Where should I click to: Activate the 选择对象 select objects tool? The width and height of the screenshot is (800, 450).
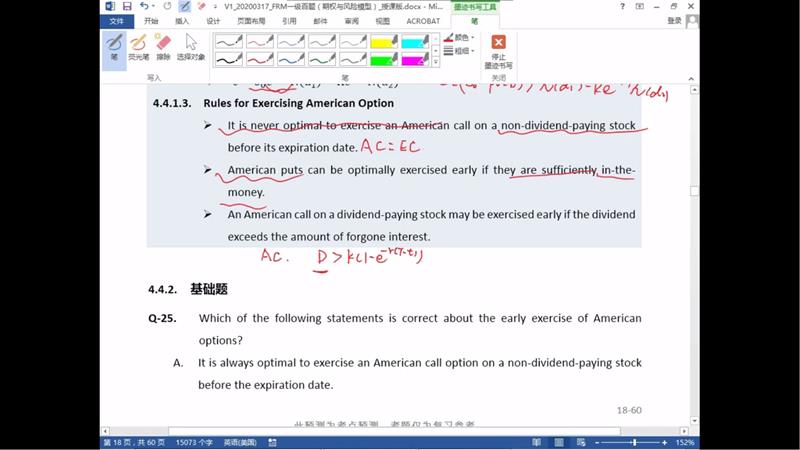click(190, 47)
